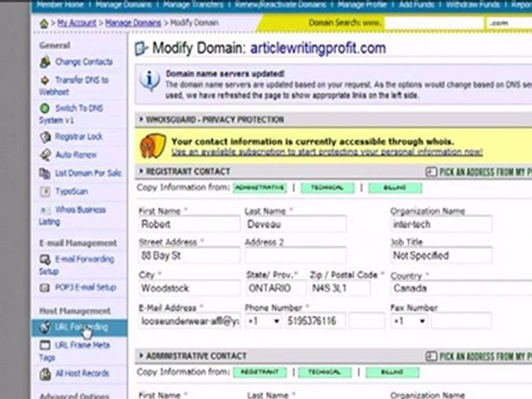This screenshot has height=399, width=532.
Task: Open Manage Profile top menu
Action: 362,5
